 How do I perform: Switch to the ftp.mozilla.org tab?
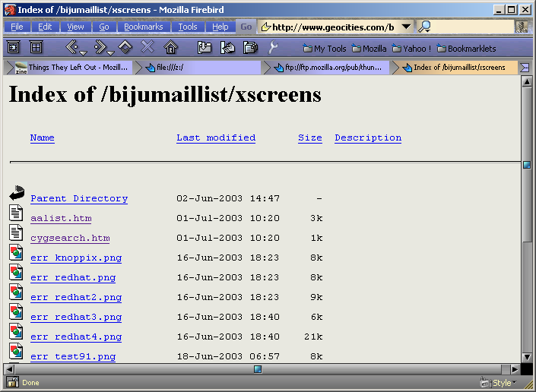point(327,67)
